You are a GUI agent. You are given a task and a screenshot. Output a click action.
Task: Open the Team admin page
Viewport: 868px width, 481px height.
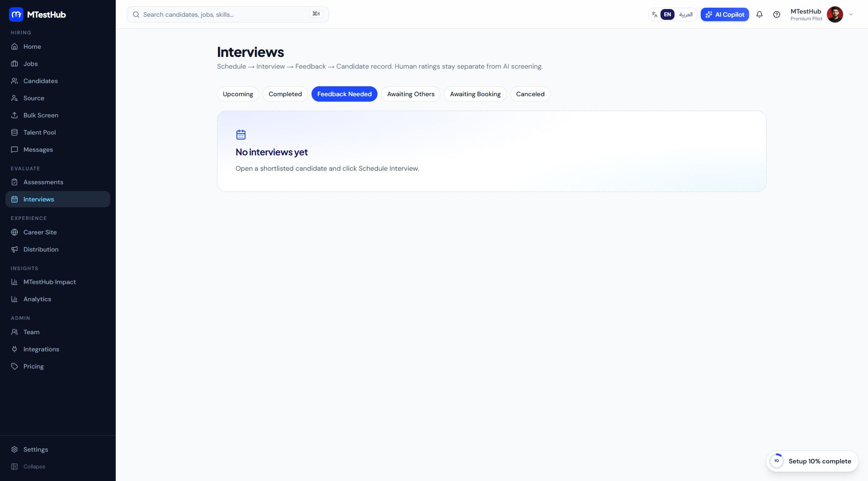[x=58, y=332]
